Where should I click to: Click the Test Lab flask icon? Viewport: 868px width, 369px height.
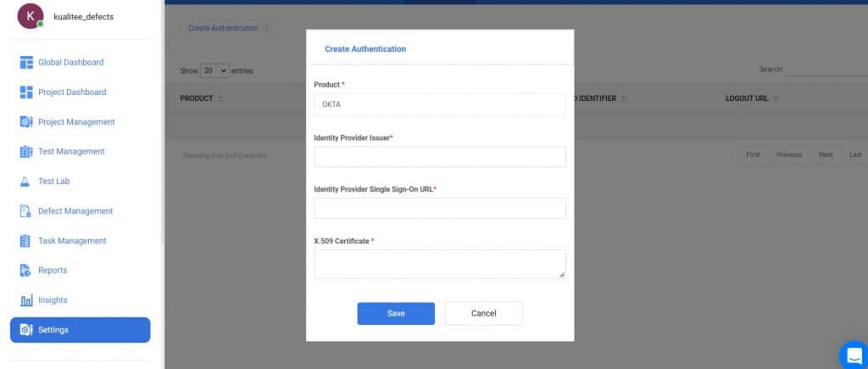coord(25,182)
